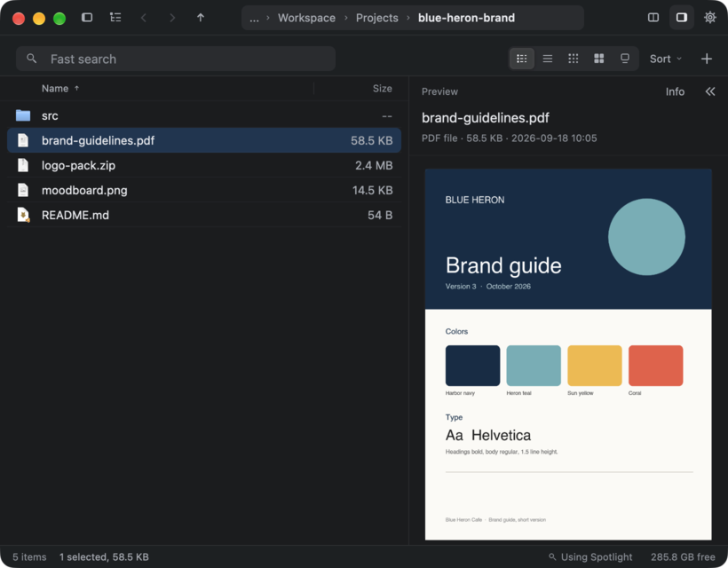Click the Sun yellow swatch
The height and width of the screenshot is (568, 728).
[x=595, y=366]
